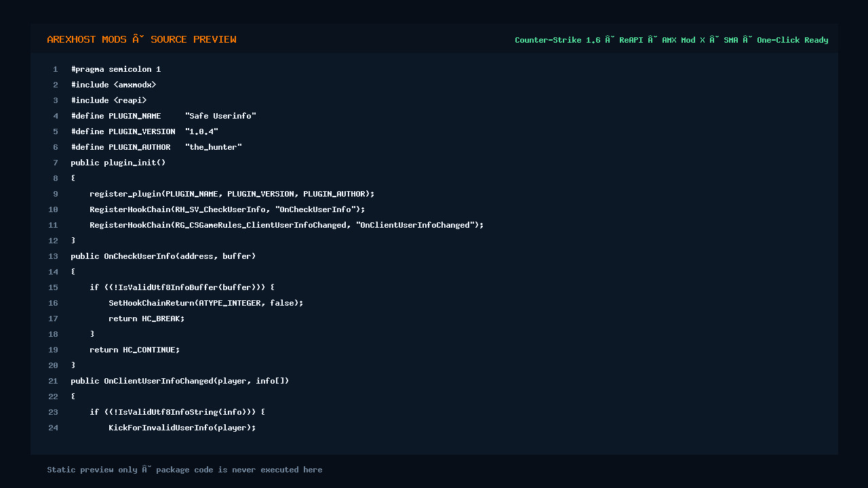Click the '#include <reapi>' line
Image resolution: width=868 pixels, height=488 pixels.
click(x=108, y=100)
